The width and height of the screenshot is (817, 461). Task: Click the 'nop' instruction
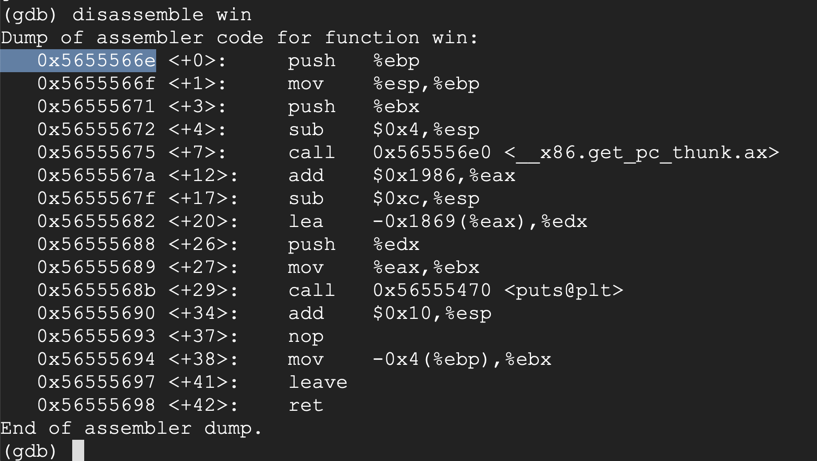(305, 337)
